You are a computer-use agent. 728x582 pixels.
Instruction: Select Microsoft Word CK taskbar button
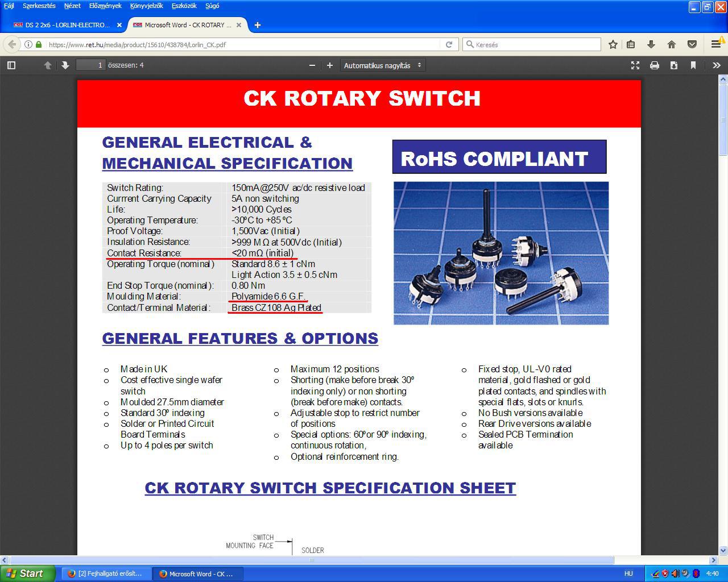[x=198, y=573]
